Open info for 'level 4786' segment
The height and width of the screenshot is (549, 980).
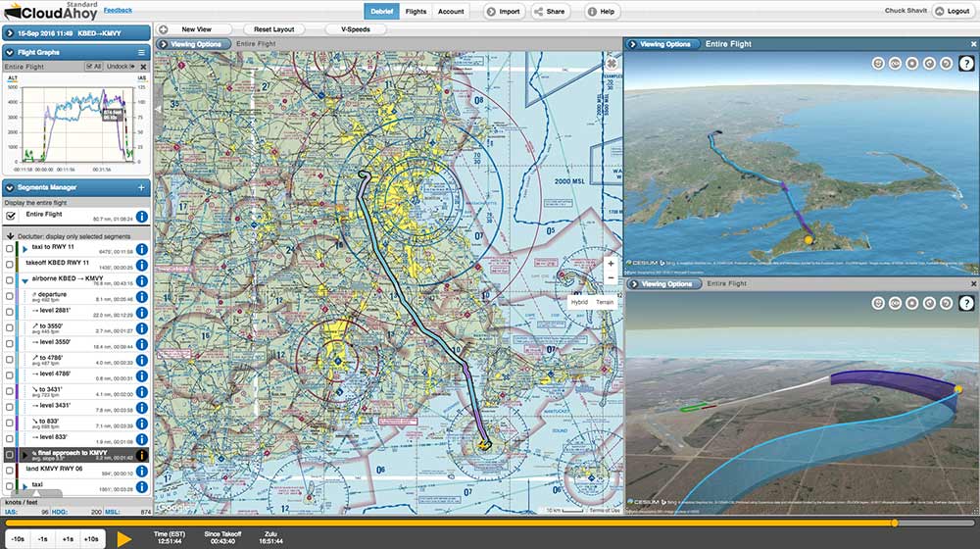click(x=142, y=375)
